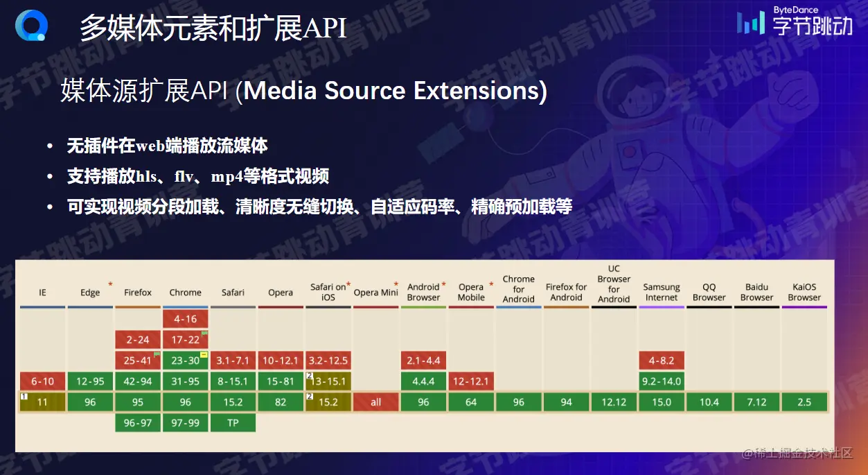Click the Samsung Internet 15.0 cell
This screenshot has height=475, width=868.
[x=662, y=402]
